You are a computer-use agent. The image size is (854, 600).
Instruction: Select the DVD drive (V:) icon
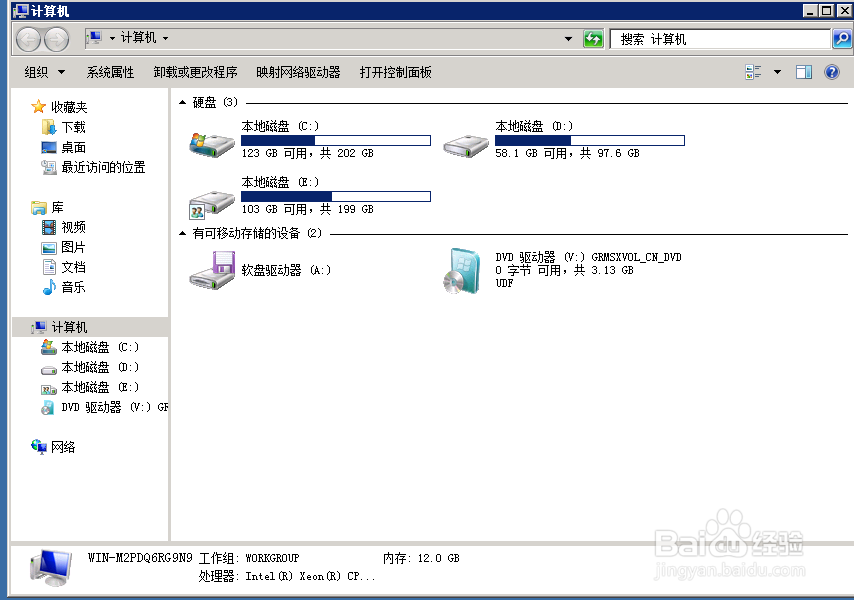click(462, 271)
